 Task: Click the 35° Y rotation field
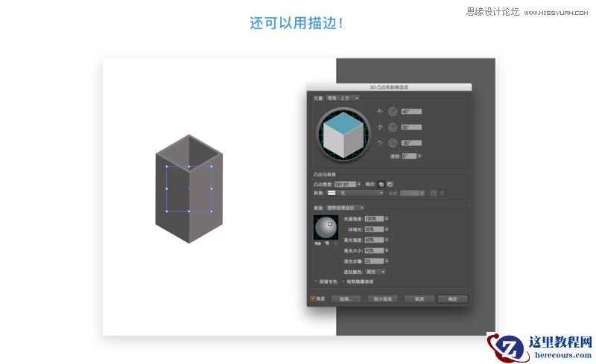point(412,127)
